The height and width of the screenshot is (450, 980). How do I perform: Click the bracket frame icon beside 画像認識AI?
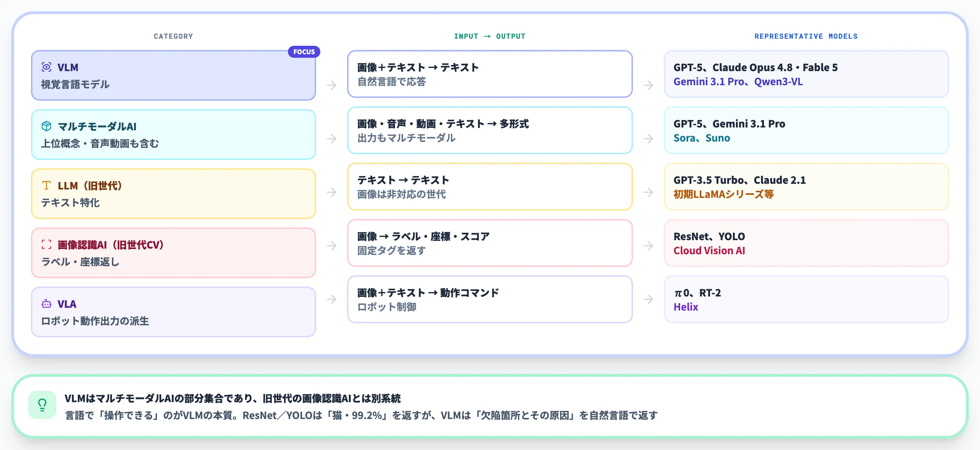46,244
